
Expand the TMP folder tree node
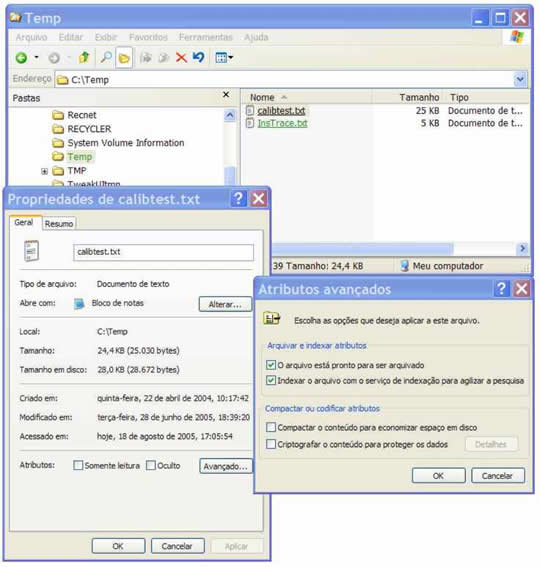tap(44, 171)
